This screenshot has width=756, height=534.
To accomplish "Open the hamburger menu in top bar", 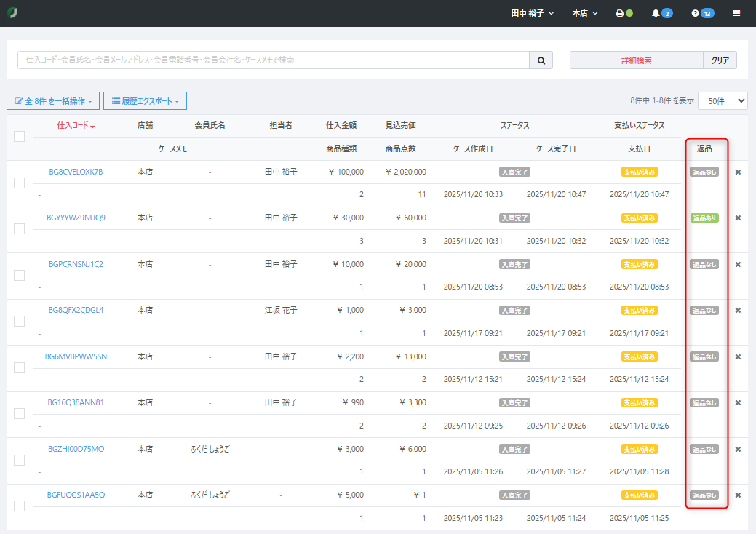I will tap(736, 13).
